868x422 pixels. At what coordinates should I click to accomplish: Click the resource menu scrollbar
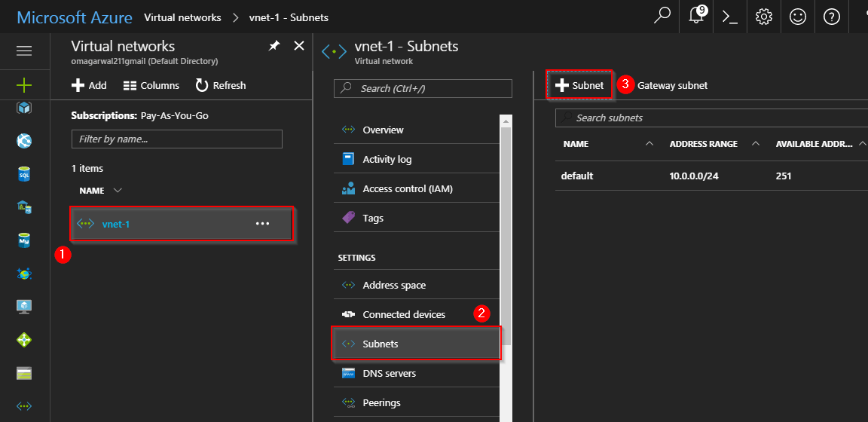coord(506,226)
